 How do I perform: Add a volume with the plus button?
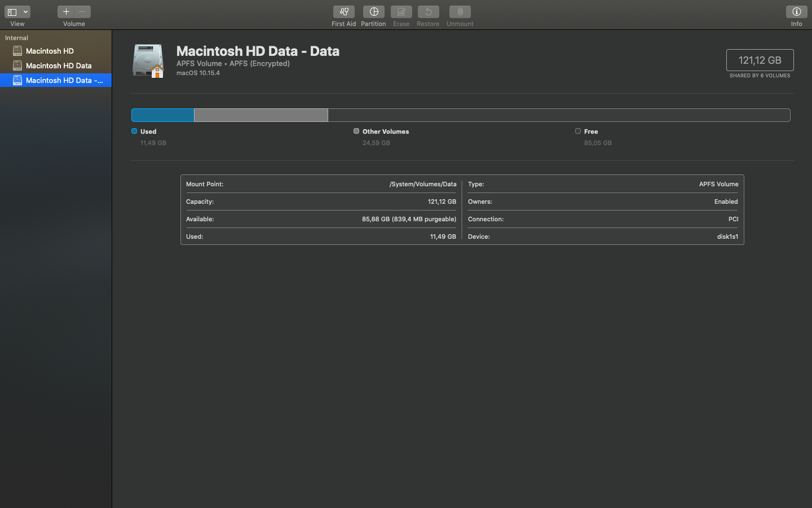point(66,12)
